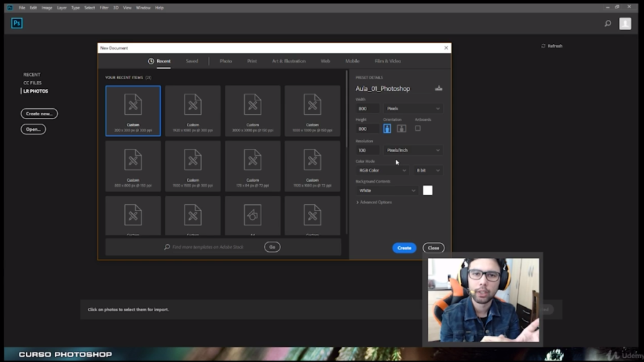
Task: Select landscape orientation
Action: pyautogui.click(x=401, y=129)
